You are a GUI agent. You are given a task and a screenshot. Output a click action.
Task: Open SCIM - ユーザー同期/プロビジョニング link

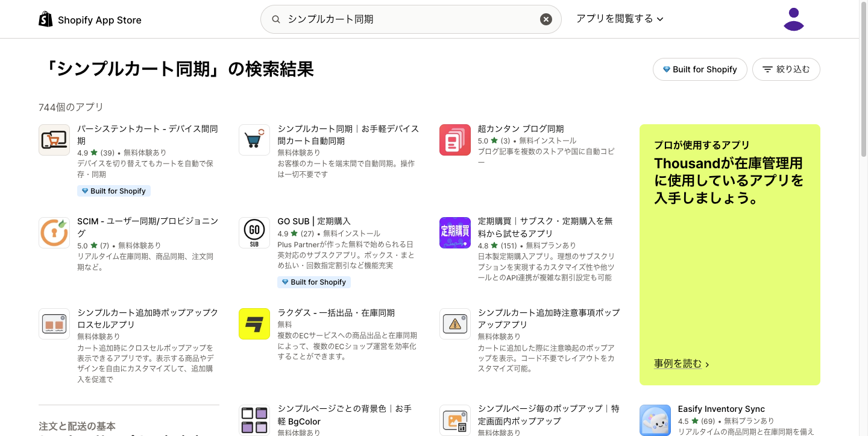(x=148, y=227)
